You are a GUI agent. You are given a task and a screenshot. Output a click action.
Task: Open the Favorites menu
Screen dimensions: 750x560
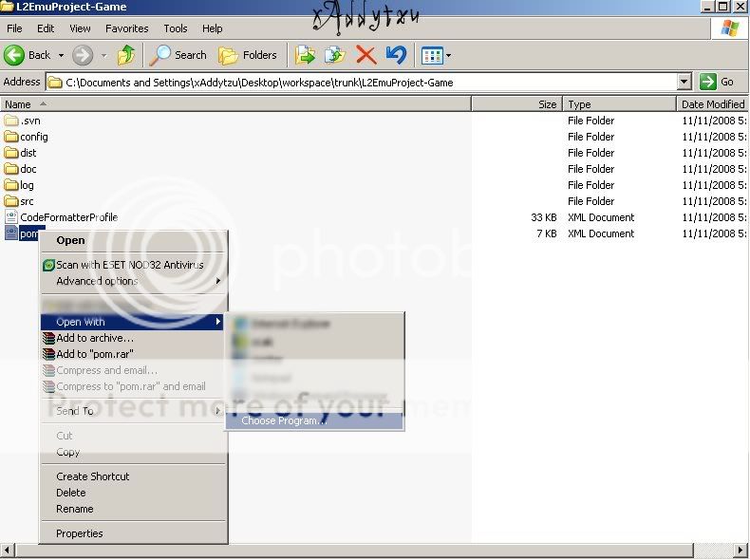click(126, 28)
